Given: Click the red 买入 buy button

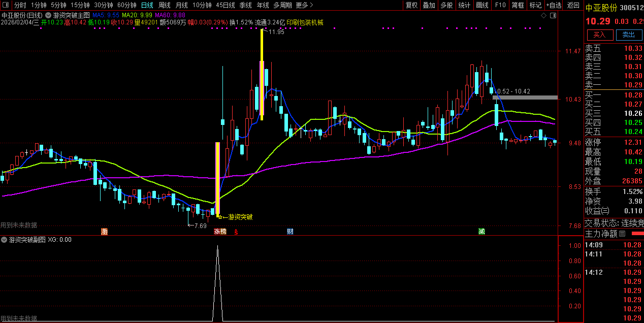Looking at the screenshot, I should click(600, 35).
